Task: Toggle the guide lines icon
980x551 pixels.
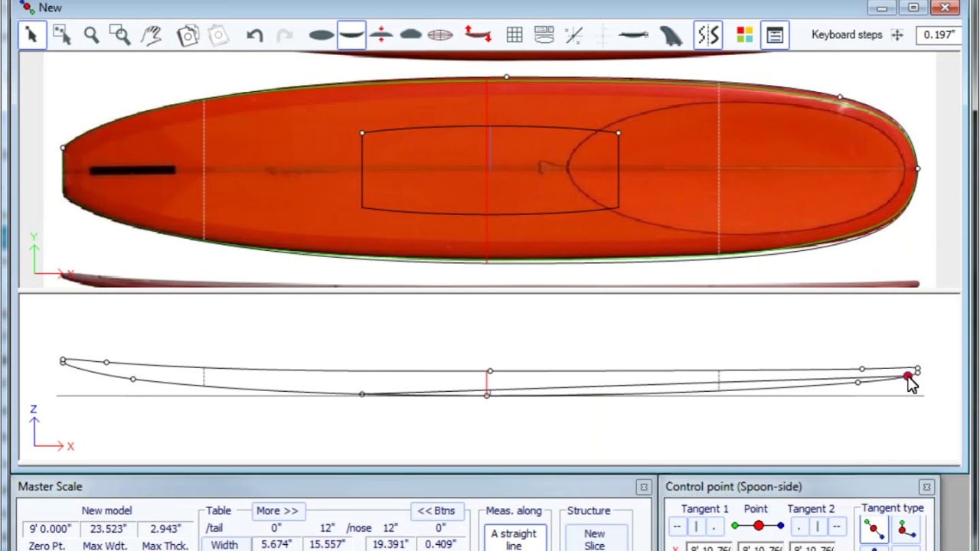Action: coord(573,35)
